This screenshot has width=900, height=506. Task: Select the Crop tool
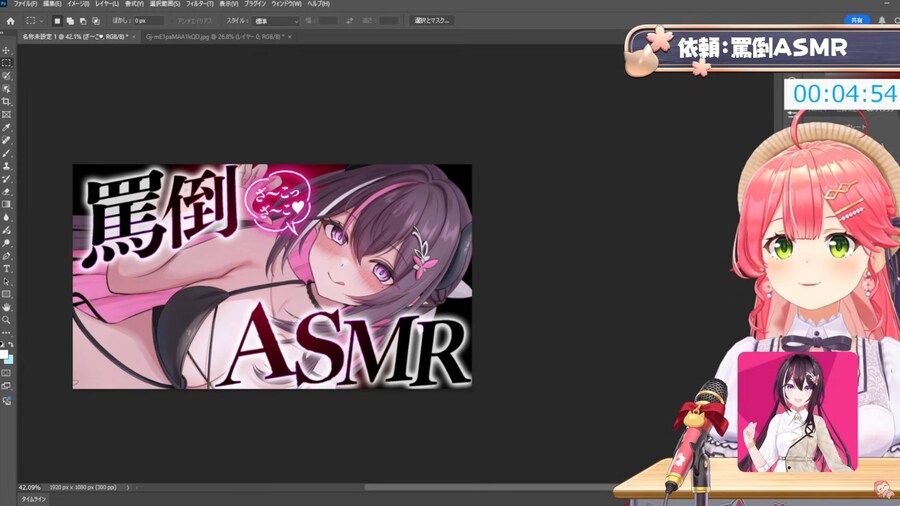[6, 102]
